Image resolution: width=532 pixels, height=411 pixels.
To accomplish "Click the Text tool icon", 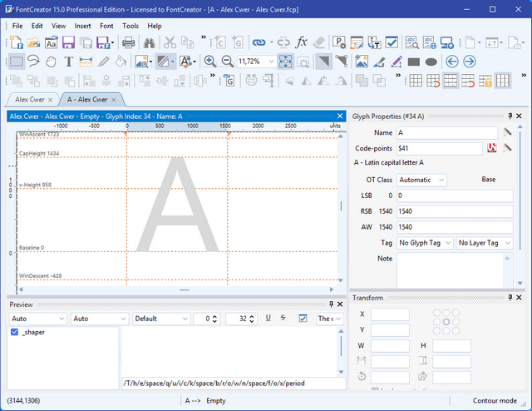I will point(68,61).
